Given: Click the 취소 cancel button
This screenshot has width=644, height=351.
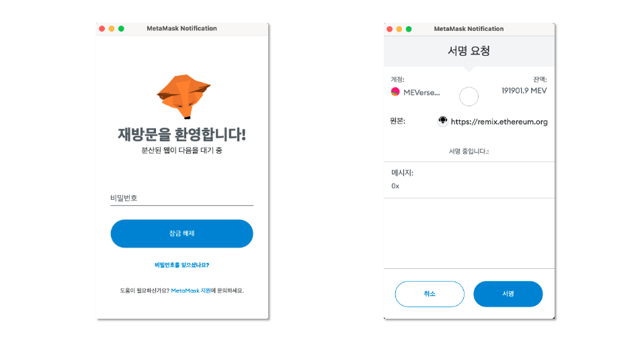Looking at the screenshot, I should coord(430,294).
